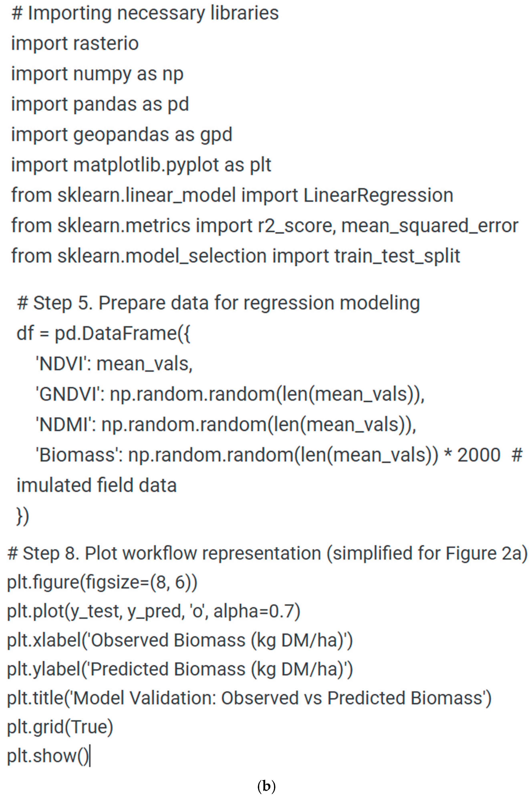Click the 'GNDVI' random values line
Screen dimensions: 532x797
click(x=230, y=394)
